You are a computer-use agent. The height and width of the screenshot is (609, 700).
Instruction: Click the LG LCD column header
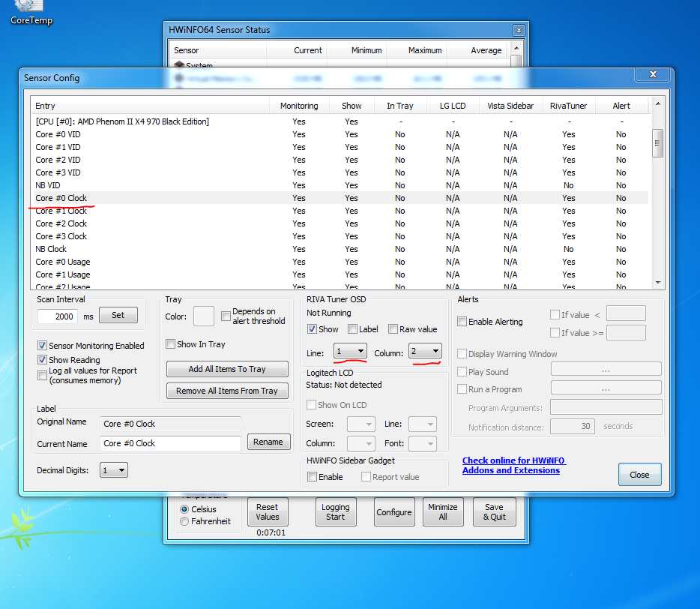453,106
